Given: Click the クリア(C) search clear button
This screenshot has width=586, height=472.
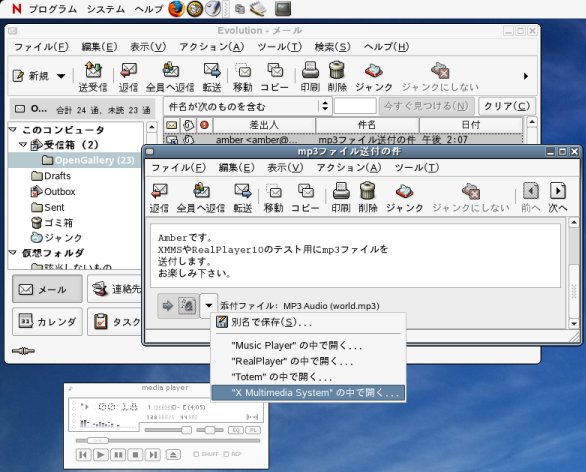Looking at the screenshot, I should pos(507,107).
